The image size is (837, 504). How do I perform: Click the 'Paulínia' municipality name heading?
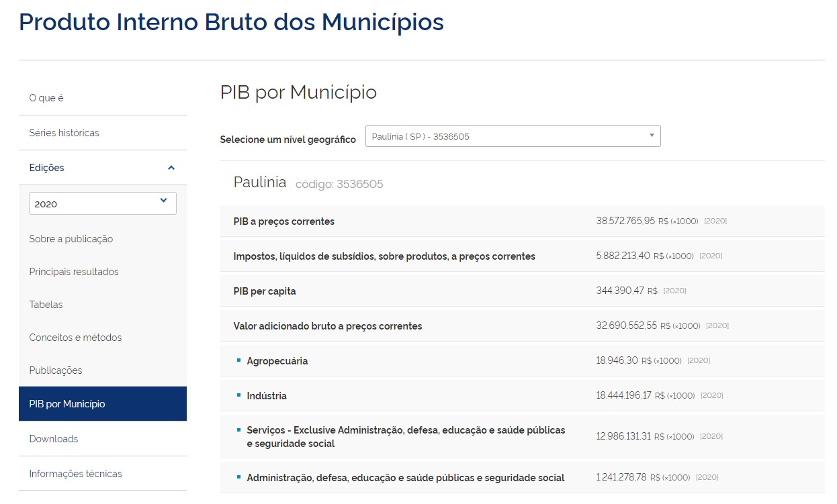pyautogui.click(x=260, y=182)
